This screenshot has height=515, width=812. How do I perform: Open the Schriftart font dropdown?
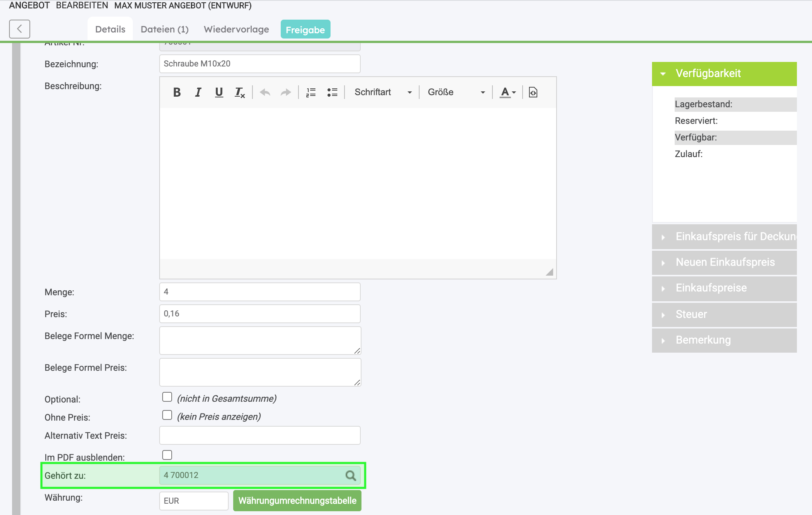pos(383,92)
